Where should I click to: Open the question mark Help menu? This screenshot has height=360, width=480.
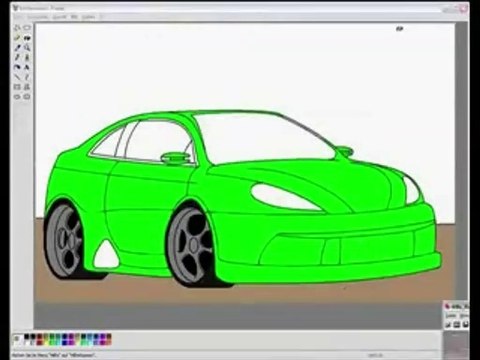pos(101,17)
